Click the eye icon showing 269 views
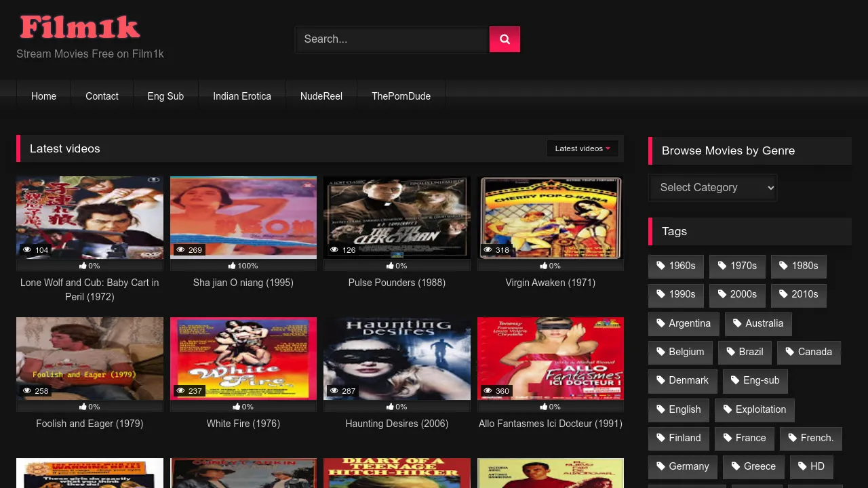 point(179,250)
